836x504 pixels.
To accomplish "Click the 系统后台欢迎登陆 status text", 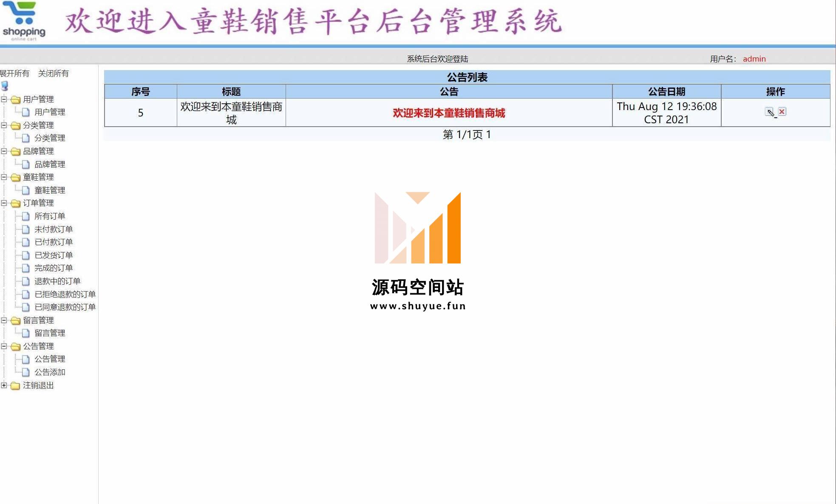I will (437, 59).
